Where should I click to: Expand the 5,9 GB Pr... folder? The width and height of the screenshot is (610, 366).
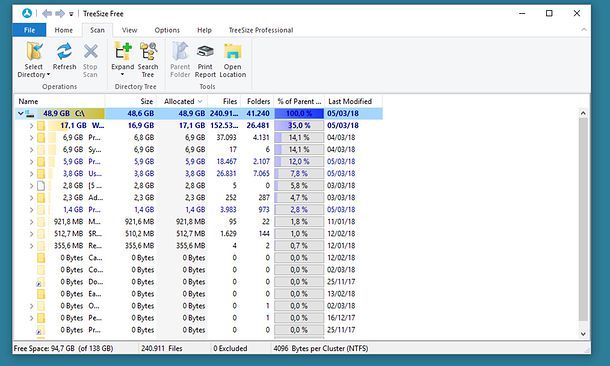pyautogui.click(x=32, y=162)
